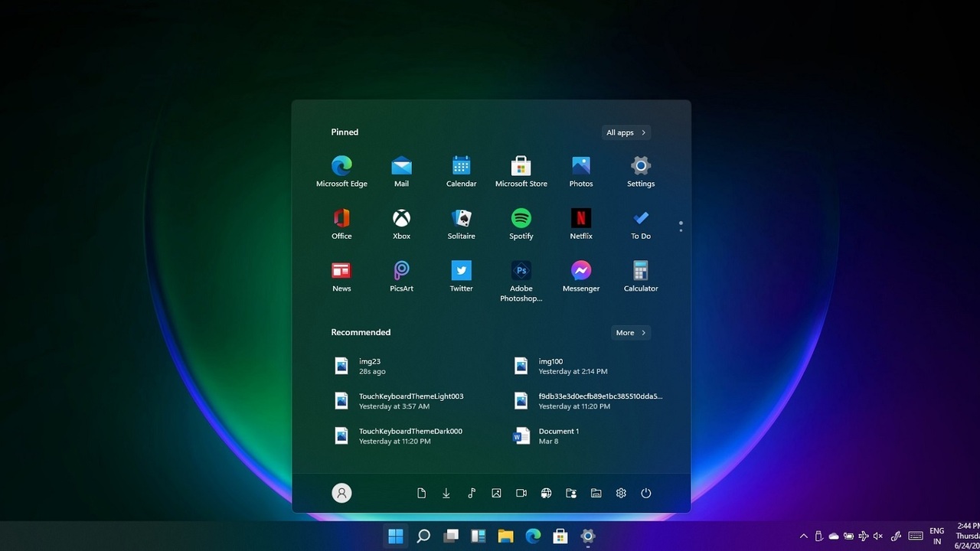Screen dimensions: 980x551
Task: Open Netflix from pinned apps
Action: [x=580, y=223]
